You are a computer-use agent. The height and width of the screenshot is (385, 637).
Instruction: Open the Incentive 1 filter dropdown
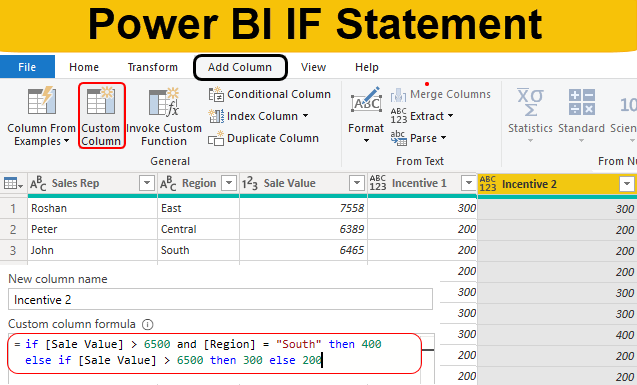468,183
